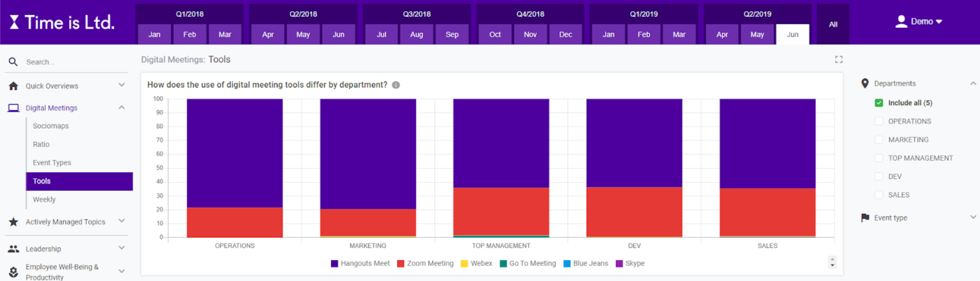The image size is (980, 281).
Task: Expand the Event type filter
Action: click(x=973, y=217)
